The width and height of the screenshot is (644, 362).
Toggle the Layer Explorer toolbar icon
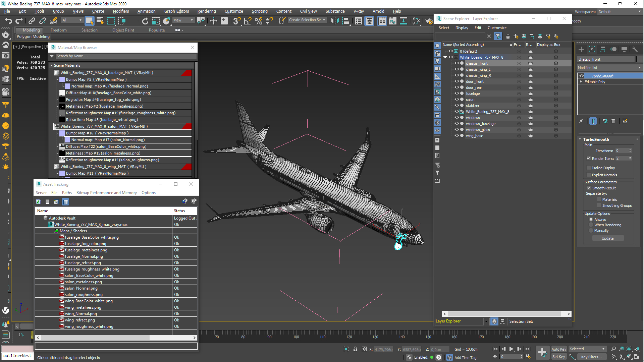(x=369, y=21)
